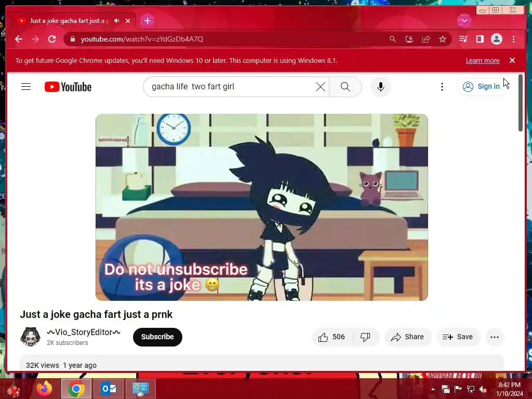532x399 pixels.
Task: Open the ~Vio_StoryEditor~ channel name link
Action: coord(84,332)
